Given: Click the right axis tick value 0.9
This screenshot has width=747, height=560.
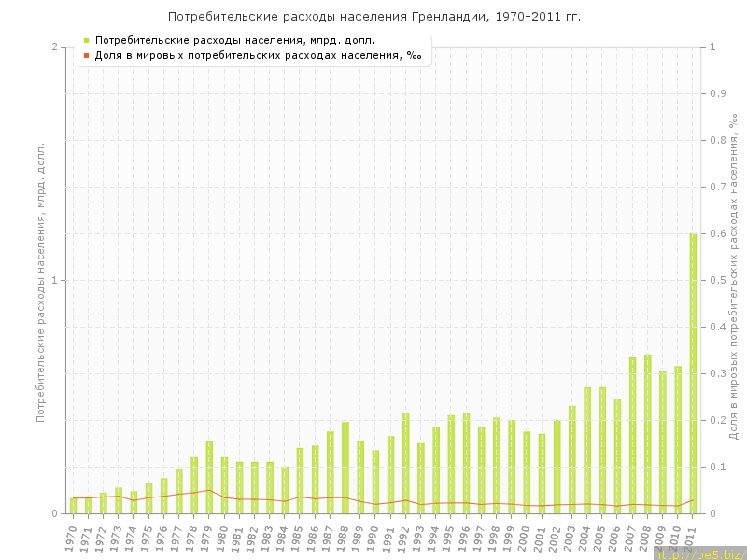Looking at the screenshot, I should [718, 93].
